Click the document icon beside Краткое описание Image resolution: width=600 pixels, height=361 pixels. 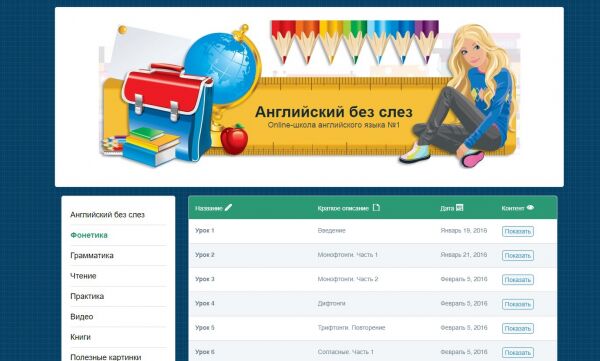(376, 207)
